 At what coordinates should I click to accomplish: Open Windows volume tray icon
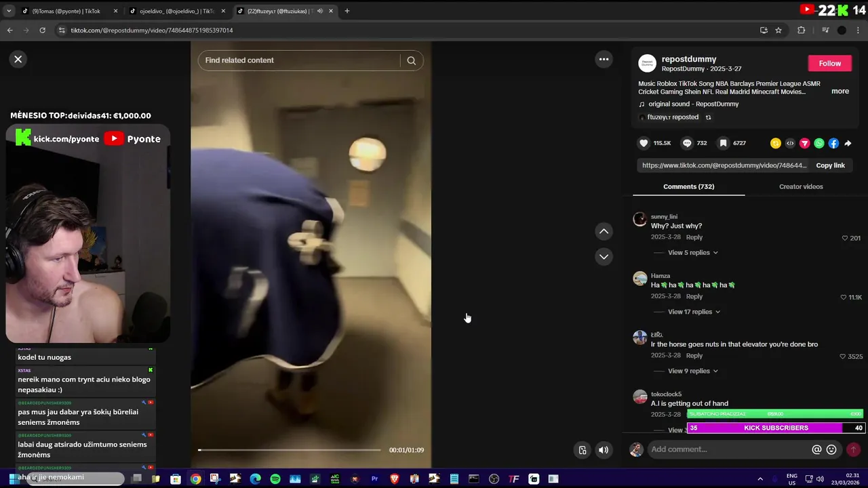(820, 479)
